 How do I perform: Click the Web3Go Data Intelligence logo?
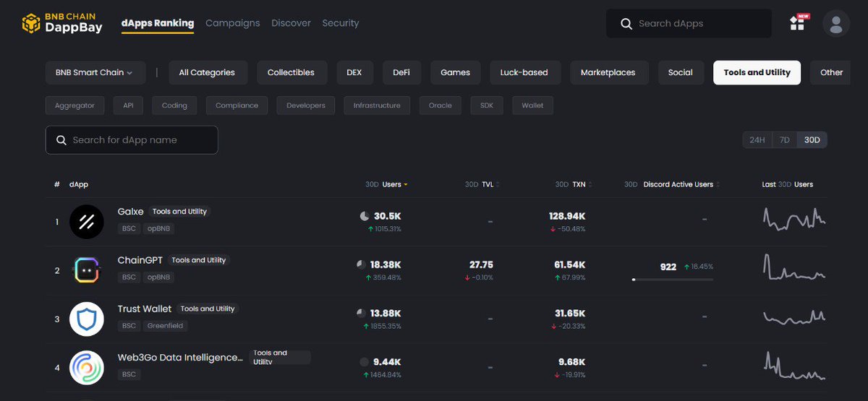[x=87, y=367]
